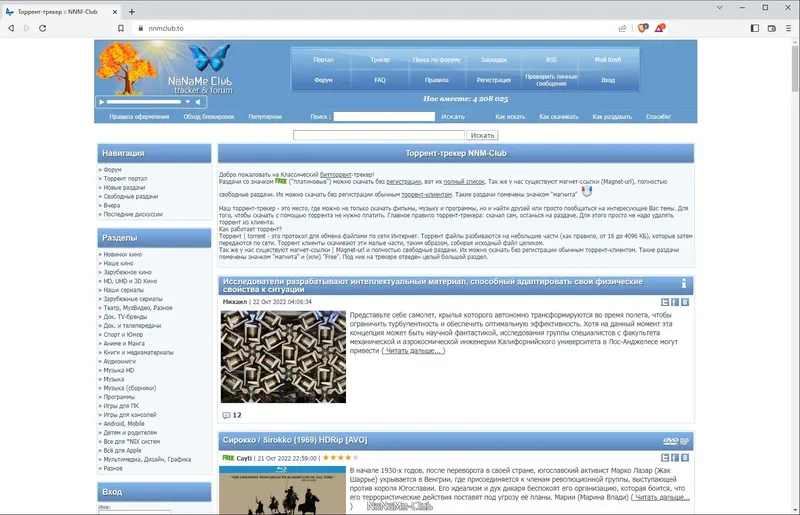This screenshot has height=515, width=800.
Task: Open Мой Клуб menu item
Action: (x=608, y=60)
